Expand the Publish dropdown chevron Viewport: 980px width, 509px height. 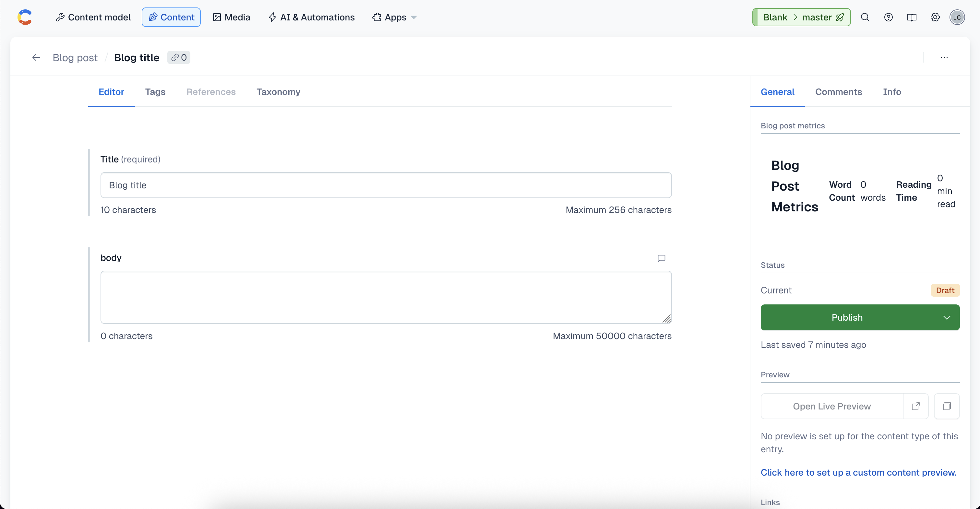coord(947,317)
